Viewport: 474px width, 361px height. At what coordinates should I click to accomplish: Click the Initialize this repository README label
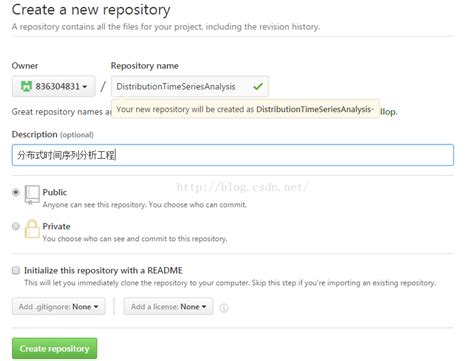(103, 270)
